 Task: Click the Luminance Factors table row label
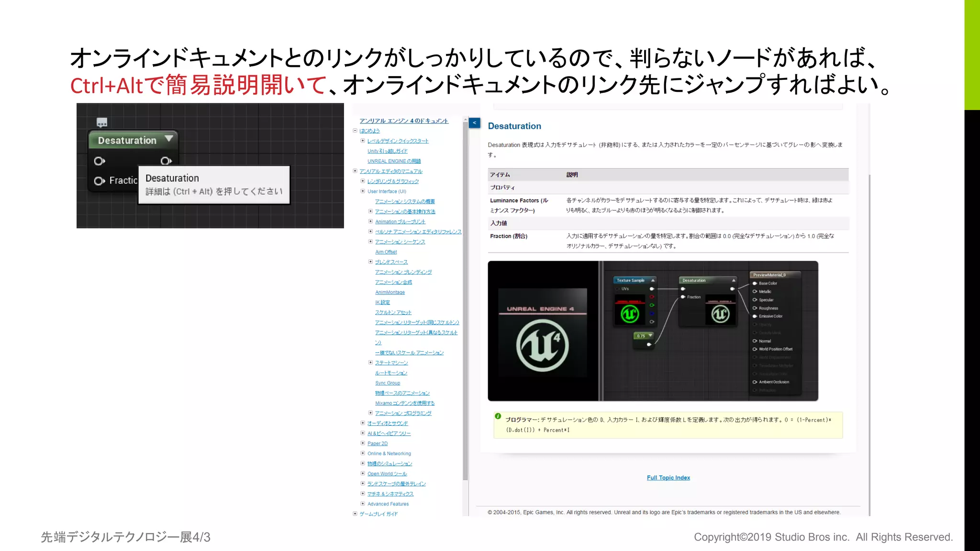[x=519, y=205]
